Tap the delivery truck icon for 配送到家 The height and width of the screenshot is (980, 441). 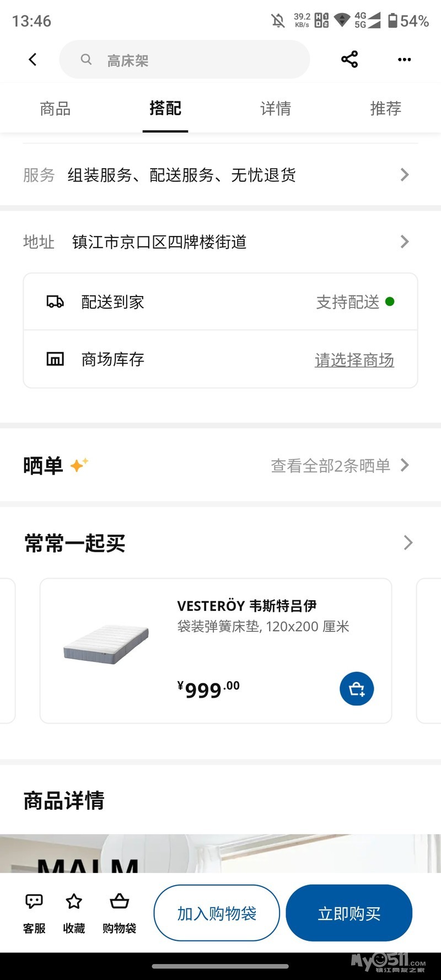click(x=55, y=302)
